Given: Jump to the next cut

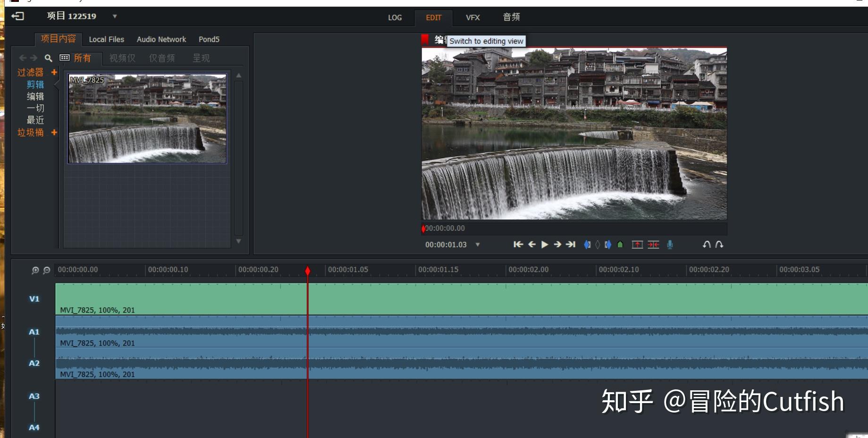Looking at the screenshot, I should coord(571,244).
